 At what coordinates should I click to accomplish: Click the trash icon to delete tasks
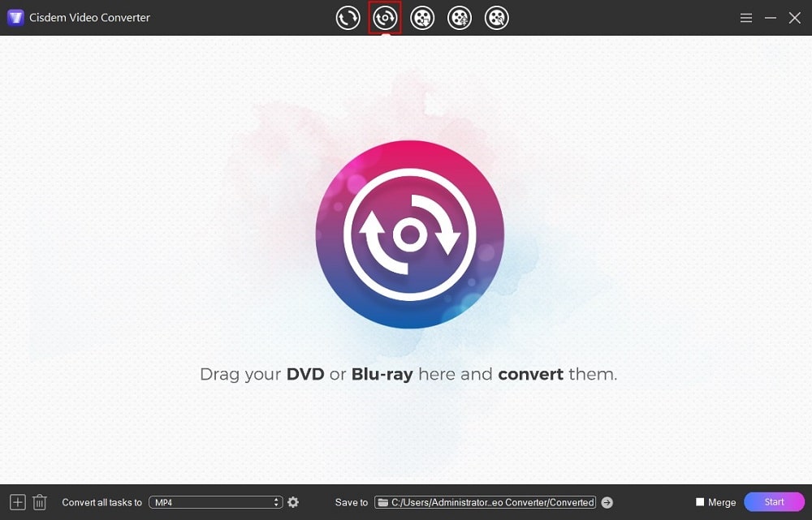tap(40, 502)
